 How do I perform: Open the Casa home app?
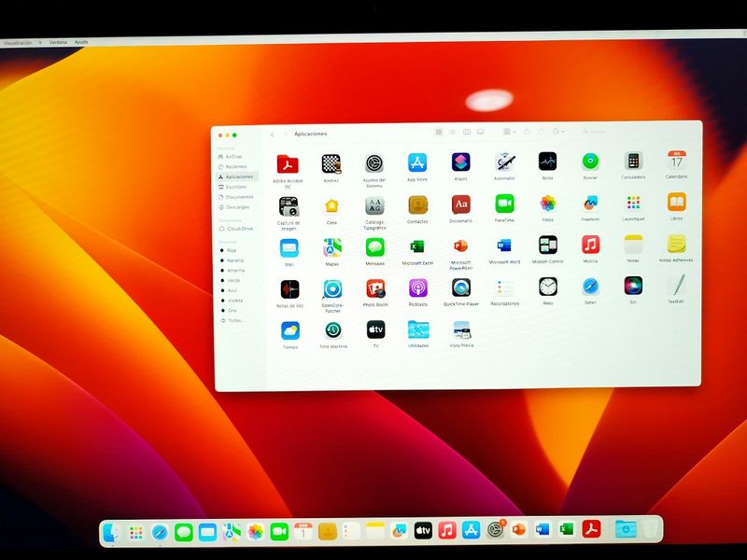331,206
